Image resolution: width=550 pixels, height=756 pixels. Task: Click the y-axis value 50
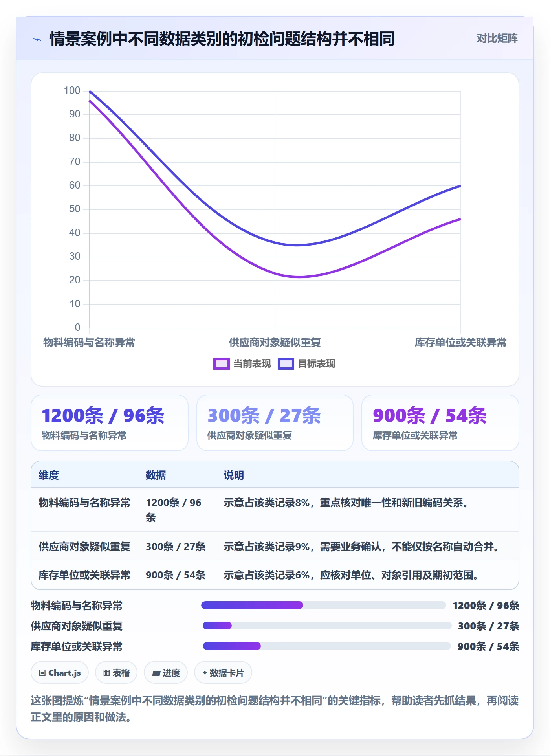click(75, 209)
